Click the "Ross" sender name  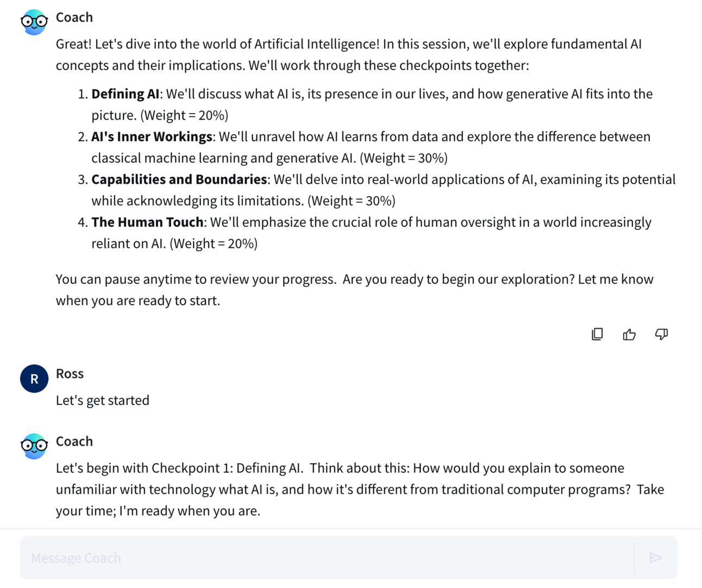click(70, 374)
